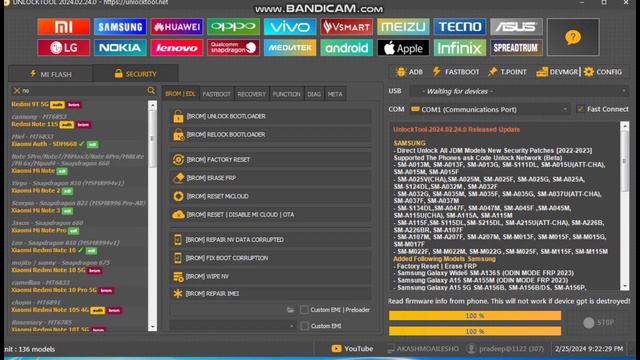Select the FUNCTION sub-tab
Image resolution: width=640 pixels, height=360 pixels.
click(x=286, y=94)
